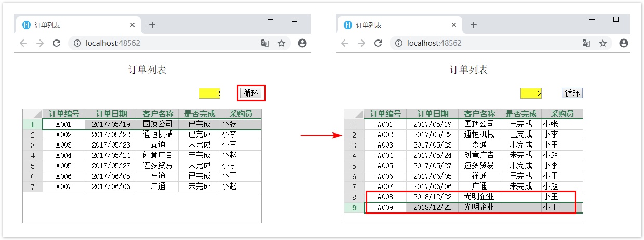Click 订单编号 column header in left table

pyautogui.click(x=64, y=114)
